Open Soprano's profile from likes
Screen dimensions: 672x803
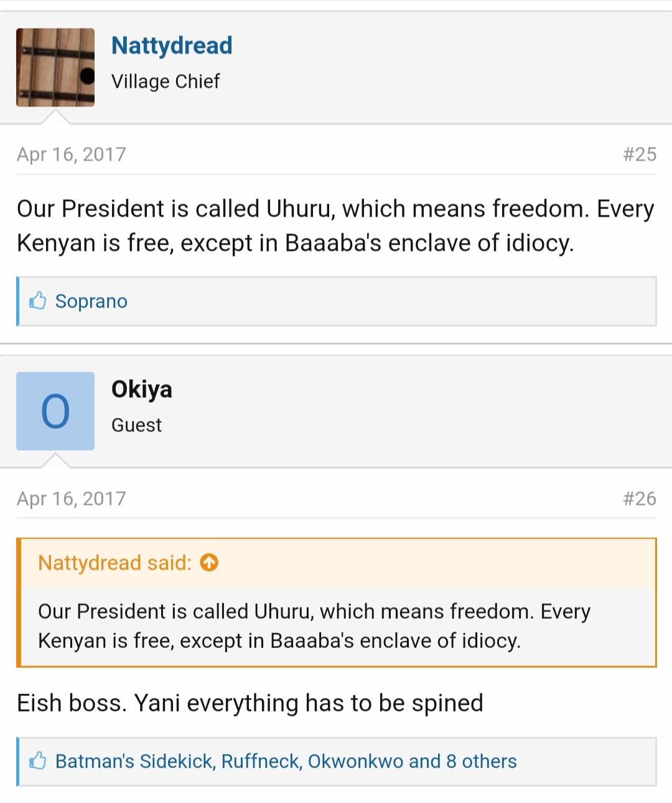[91, 301]
